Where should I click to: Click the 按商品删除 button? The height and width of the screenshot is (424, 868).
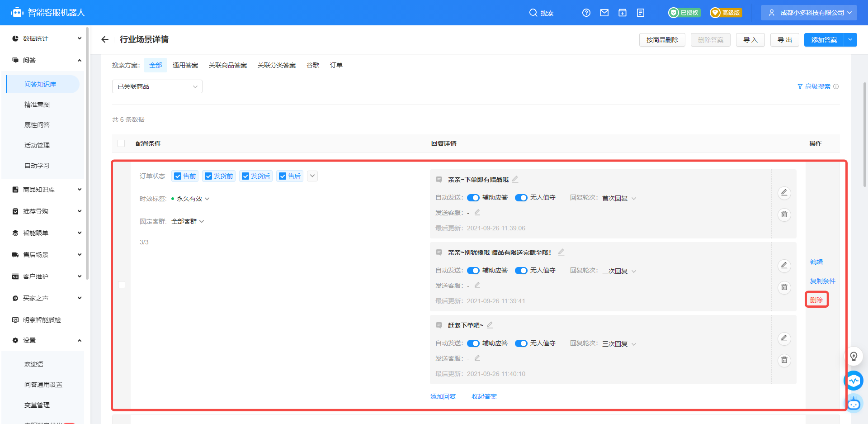[x=662, y=40]
